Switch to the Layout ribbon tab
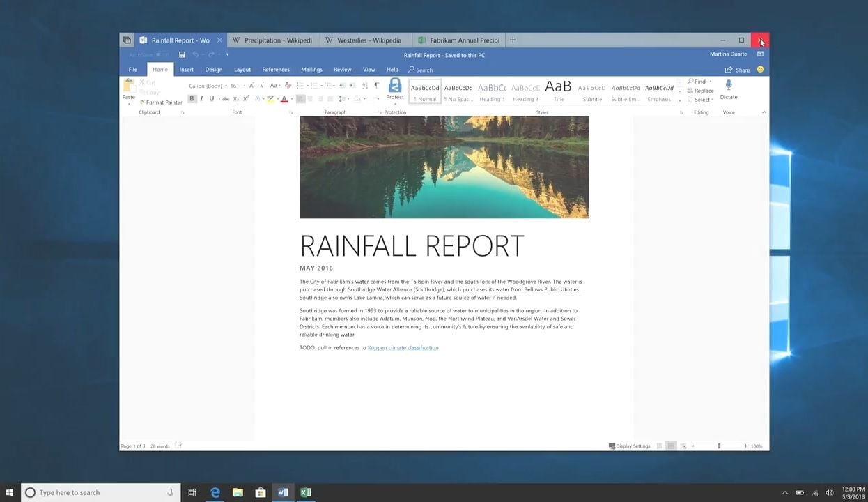 242,70
